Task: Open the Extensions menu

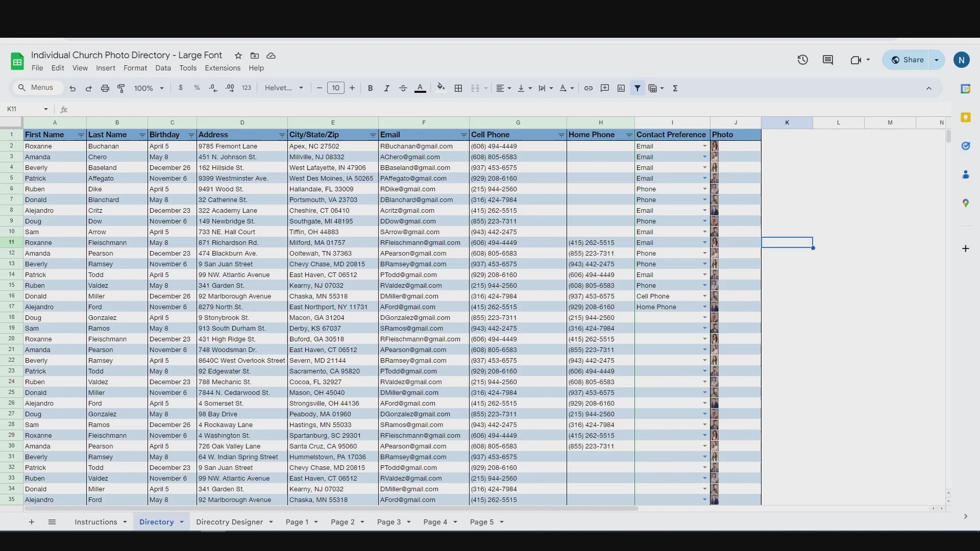Action: click(222, 68)
